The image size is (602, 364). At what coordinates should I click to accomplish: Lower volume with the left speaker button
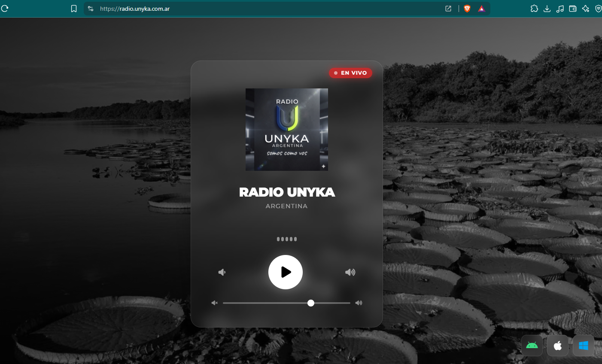pyautogui.click(x=222, y=272)
